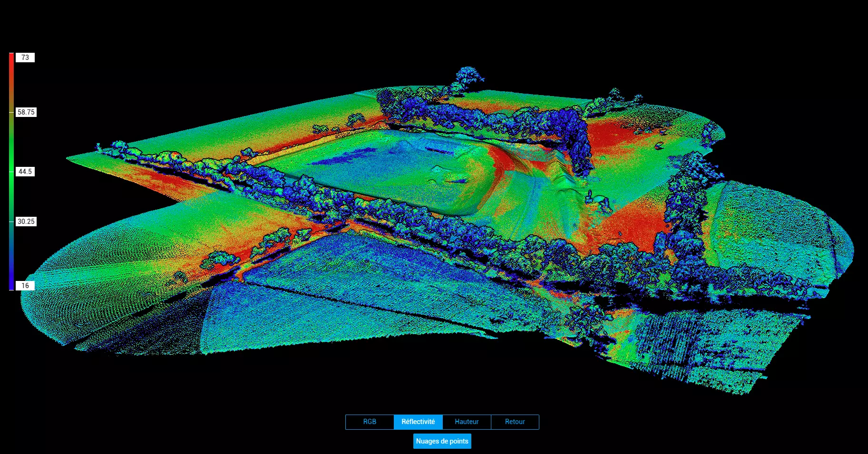868x454 pixels.
Task: Click the 58.75 scale label
Action: 26,112
